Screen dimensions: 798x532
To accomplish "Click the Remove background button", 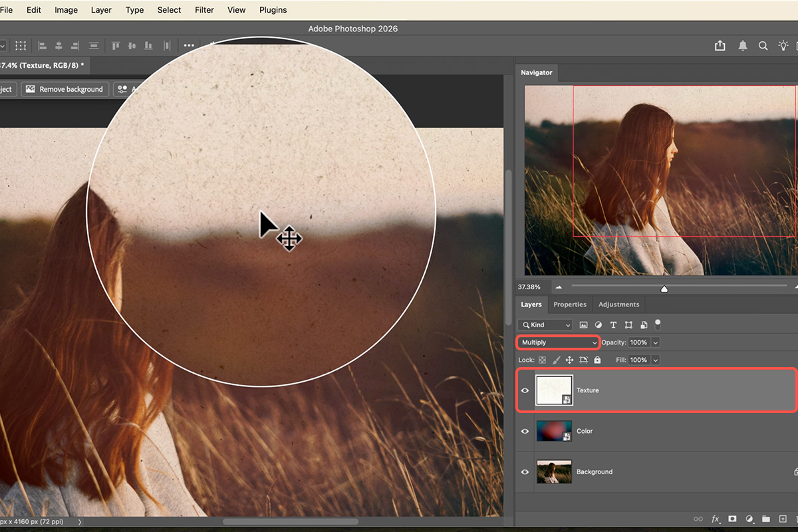I will click(65, 89).
